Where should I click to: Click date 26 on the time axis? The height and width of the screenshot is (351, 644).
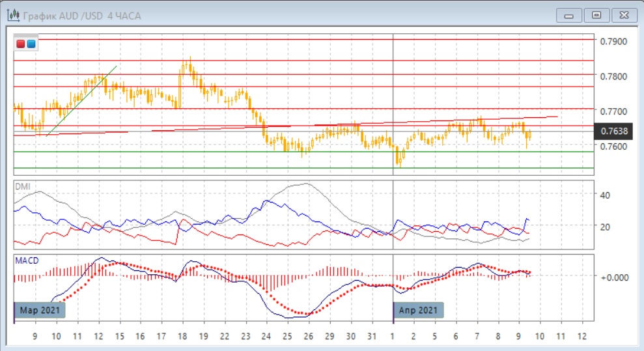[x=308, y=336]
